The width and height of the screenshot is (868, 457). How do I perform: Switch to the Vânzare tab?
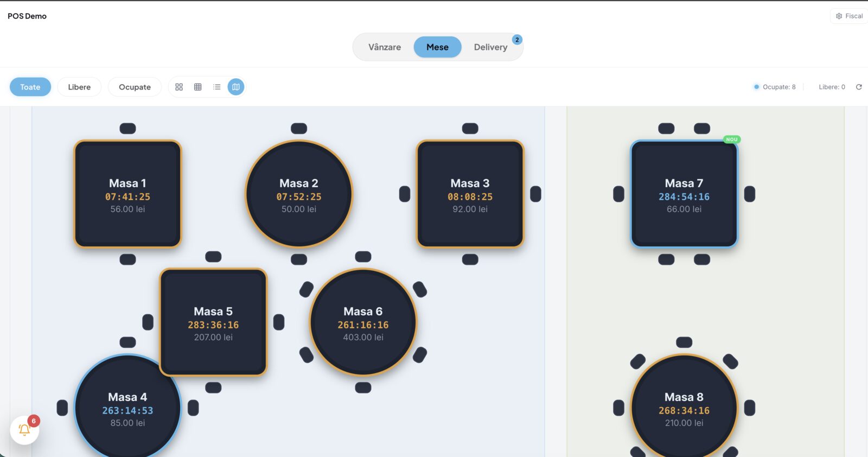385,47
